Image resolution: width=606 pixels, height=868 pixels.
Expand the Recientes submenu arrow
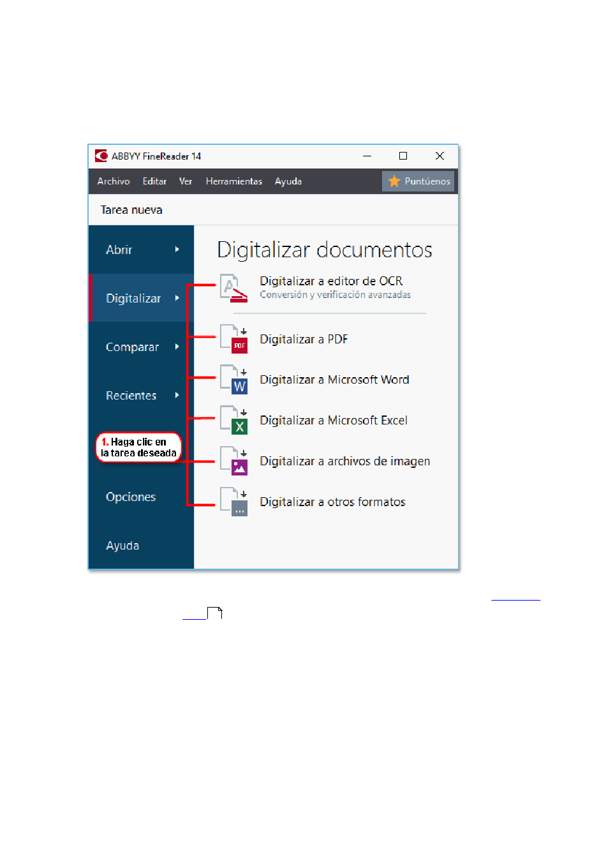177,395
